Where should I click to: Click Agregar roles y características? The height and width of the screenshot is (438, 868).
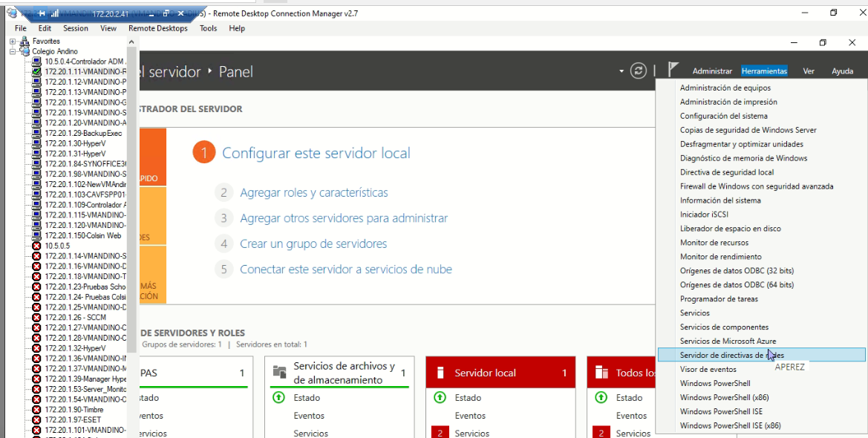314,193
